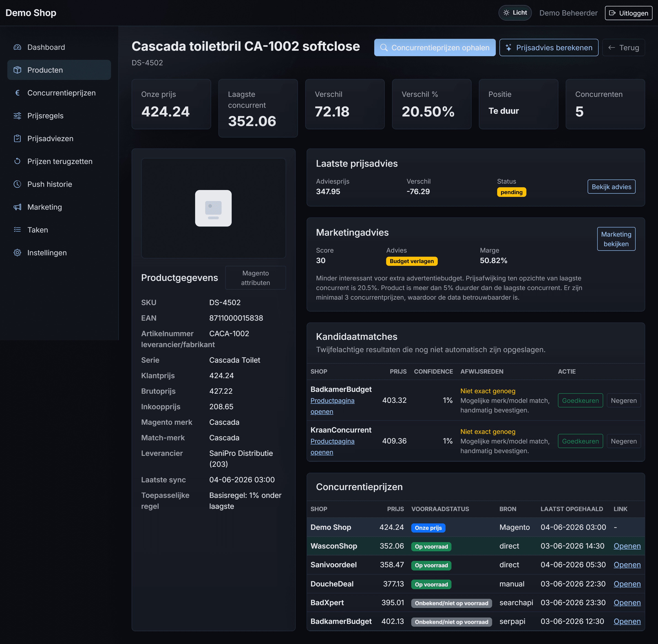The image size is (658, 644).
Task: Click Concurrentieprijzen ophalen button
Action: [435, 48]
